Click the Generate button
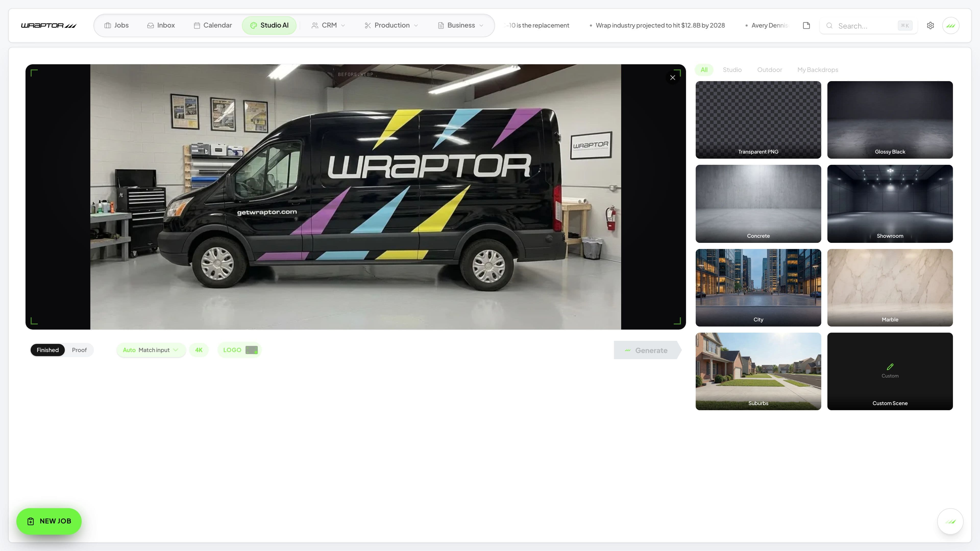Viewport: 980px width, 551px height. (647, 350)
